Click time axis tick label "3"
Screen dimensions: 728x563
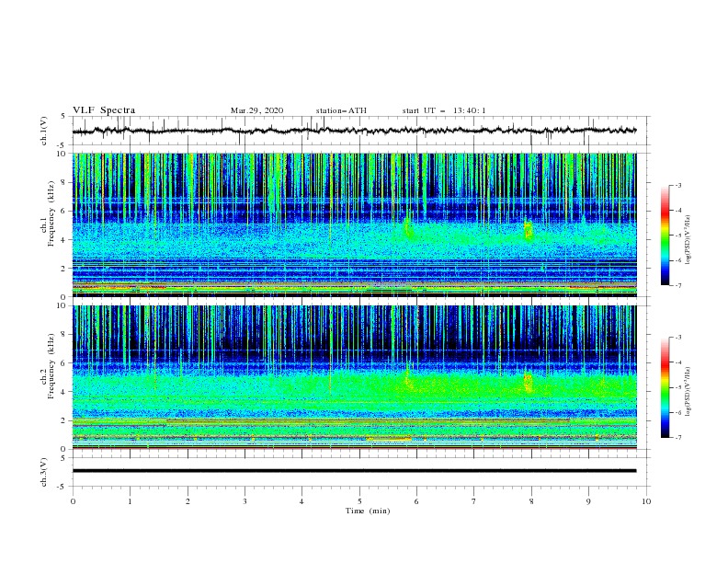[245, 501]
